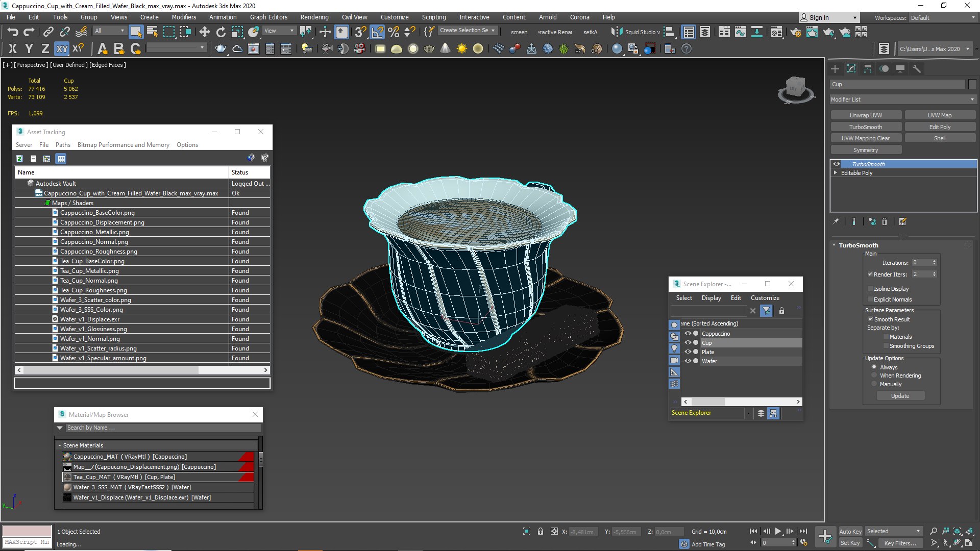Open Customize menu in Scene Explorer

[765, 298]
